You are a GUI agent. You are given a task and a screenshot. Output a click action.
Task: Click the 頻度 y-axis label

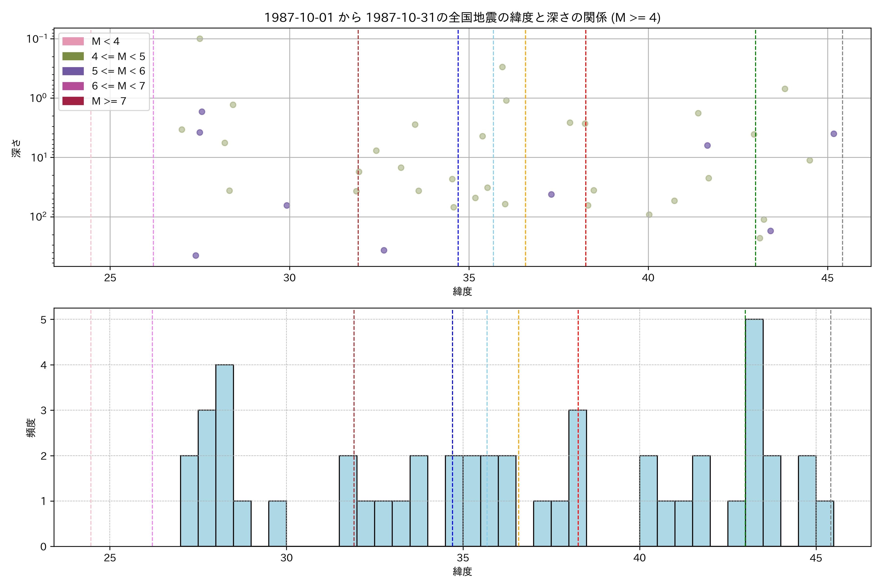(31, 428)
